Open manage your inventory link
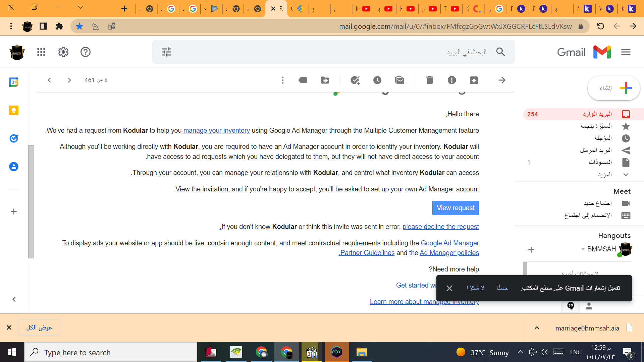The height and width of the screenshot is (362, 644). tap(217, 130)
